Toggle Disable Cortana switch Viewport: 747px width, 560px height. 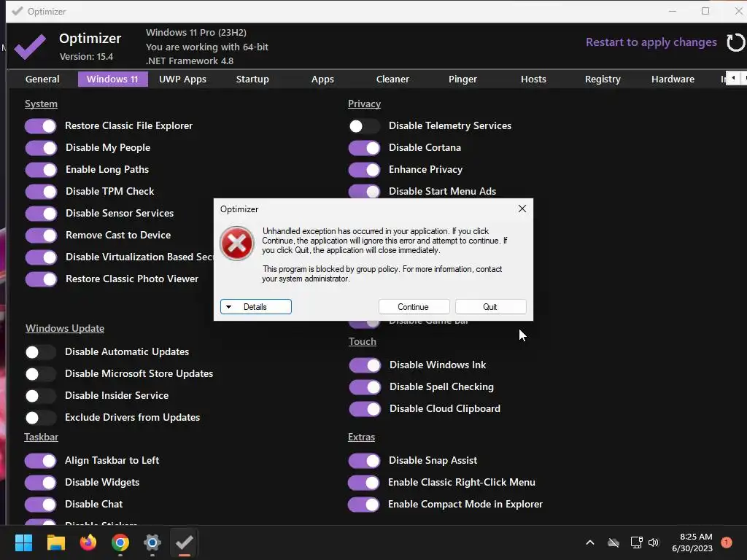(364, 148)
